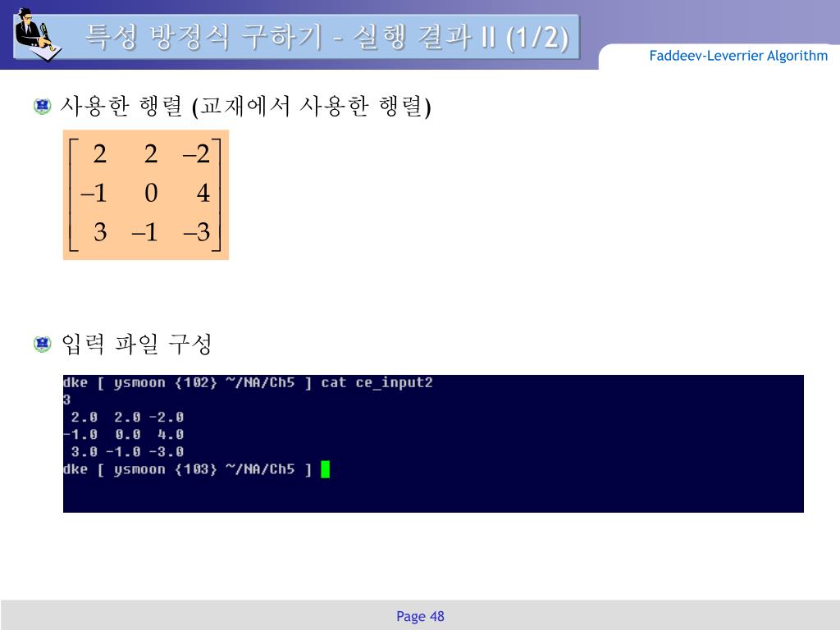Click the terminal row 2.0 2.0 -2.0
Image resolution: width=840 pixels, height=630 pixels.
[127, 418]
